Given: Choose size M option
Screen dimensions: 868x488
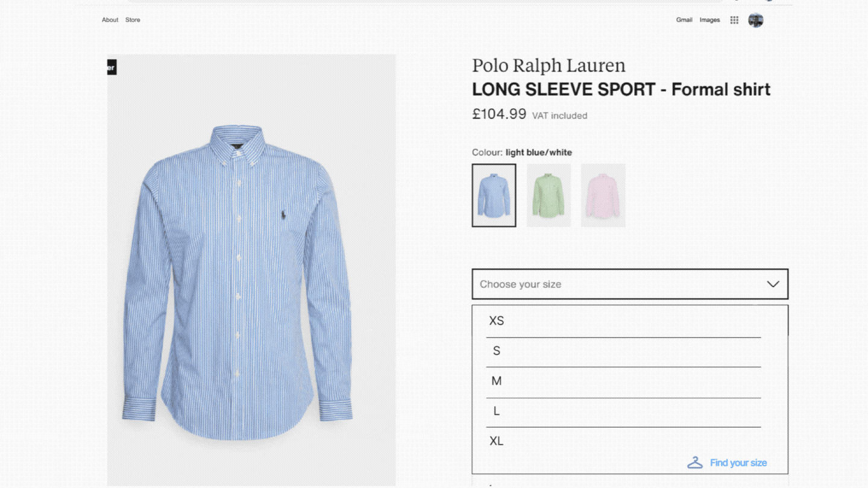Looking at the screenshot, I should [x=623, y=381].
